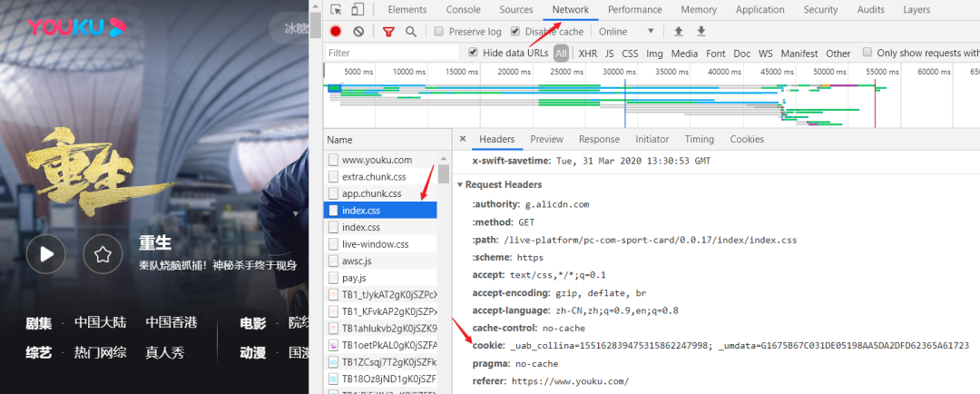Image resolution: width=980 pixels, height=394 pixels.
Task: Filter requests by Manifest type
Action: 799,54
